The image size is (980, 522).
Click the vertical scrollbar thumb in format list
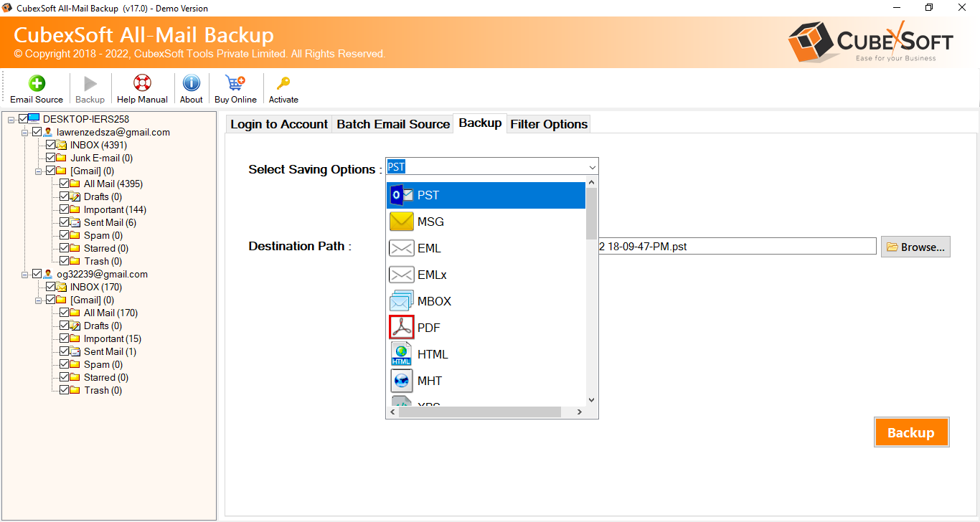point(591,214)
